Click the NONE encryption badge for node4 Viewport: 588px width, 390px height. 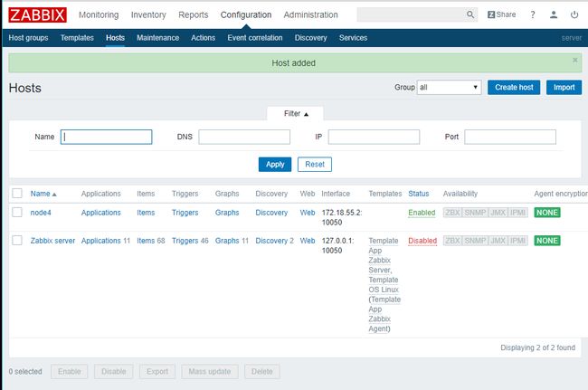tap(547, 213)
